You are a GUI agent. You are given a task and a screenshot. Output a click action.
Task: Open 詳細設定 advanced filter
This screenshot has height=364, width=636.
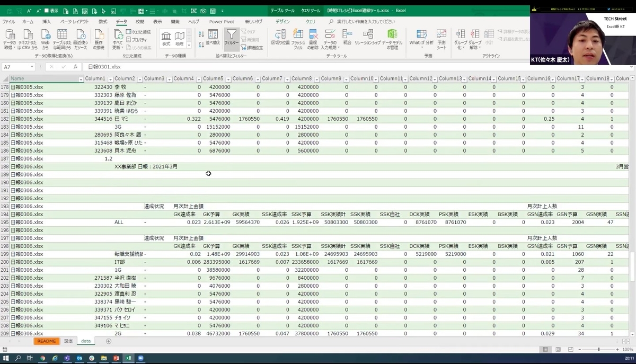point(252,48)
